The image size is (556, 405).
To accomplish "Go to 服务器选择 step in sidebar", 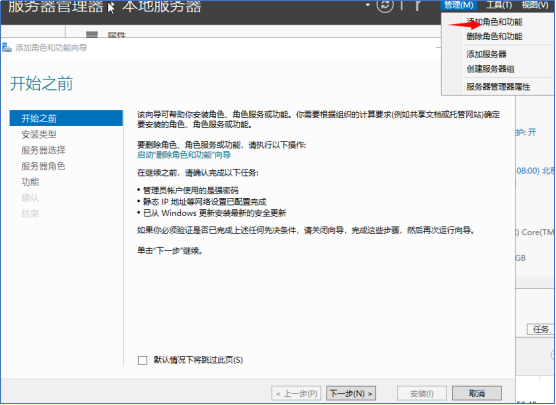I will 43,150.
